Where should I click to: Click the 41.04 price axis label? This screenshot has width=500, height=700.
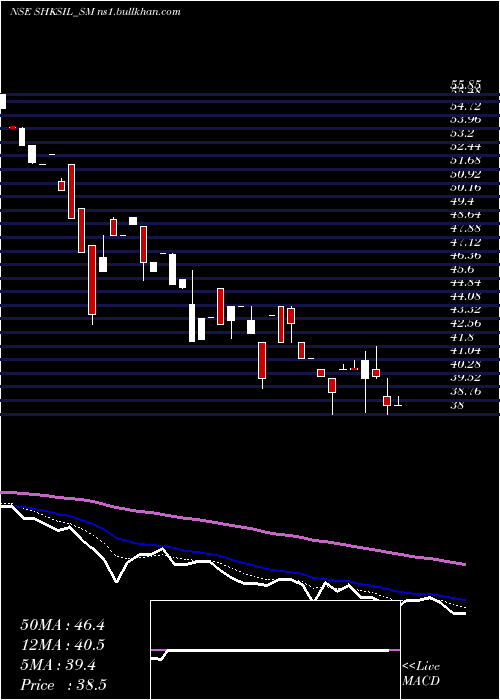(x=465, y=351)
